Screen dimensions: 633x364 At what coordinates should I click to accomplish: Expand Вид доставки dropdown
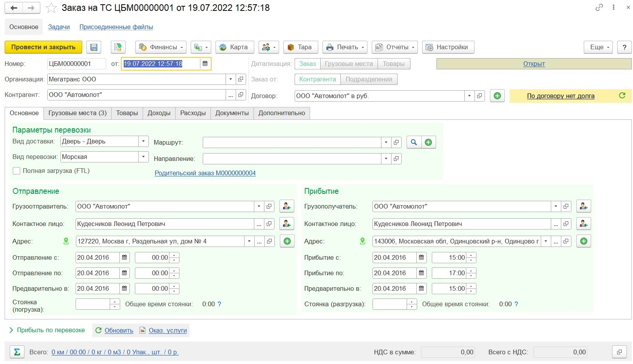click(143, 141)
